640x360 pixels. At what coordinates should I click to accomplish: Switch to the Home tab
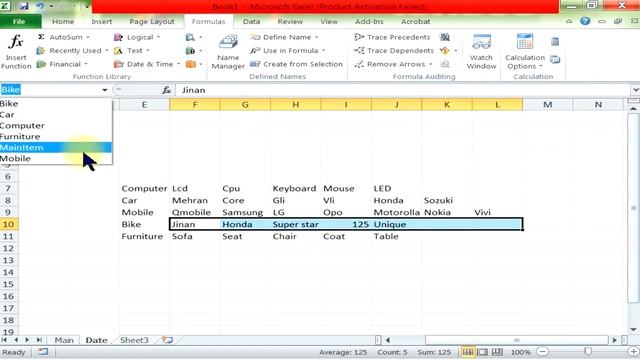click(63, 21)
